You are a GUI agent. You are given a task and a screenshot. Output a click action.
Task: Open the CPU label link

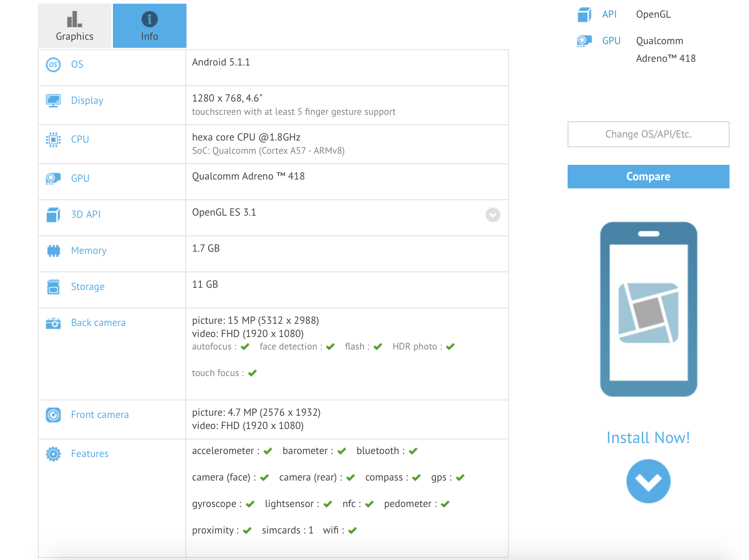(80, 139)
